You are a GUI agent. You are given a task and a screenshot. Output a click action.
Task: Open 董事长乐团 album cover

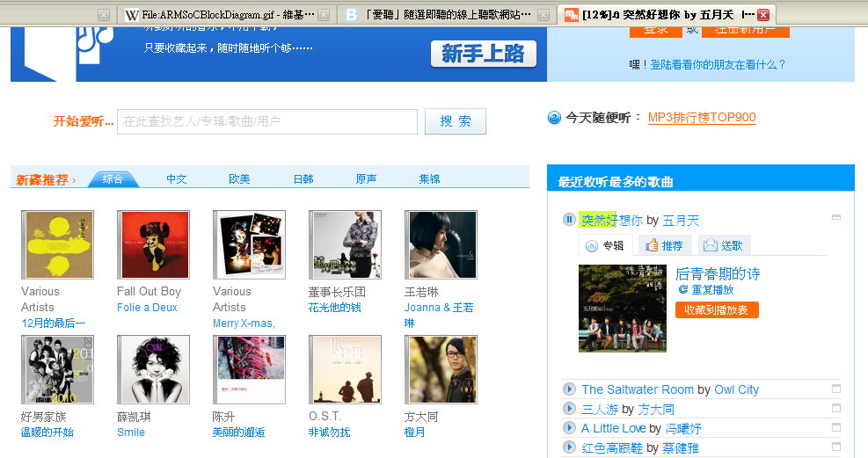tap(345, 244)
